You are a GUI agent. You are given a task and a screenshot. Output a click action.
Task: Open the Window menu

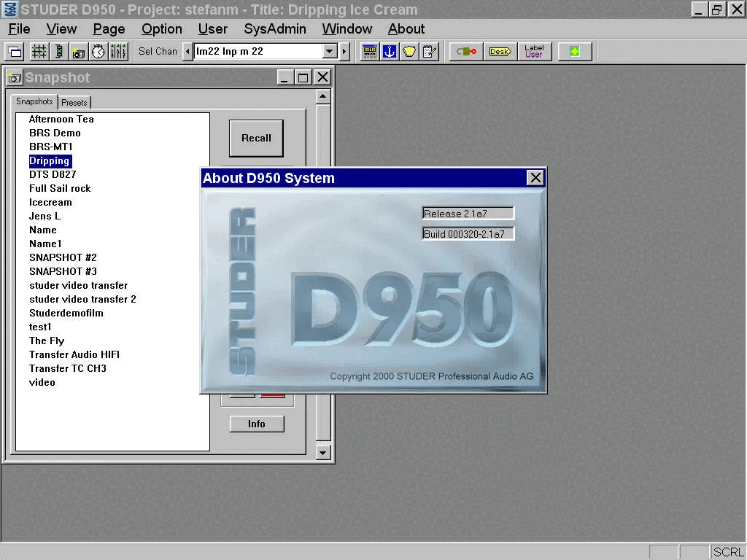pos(347,29)
